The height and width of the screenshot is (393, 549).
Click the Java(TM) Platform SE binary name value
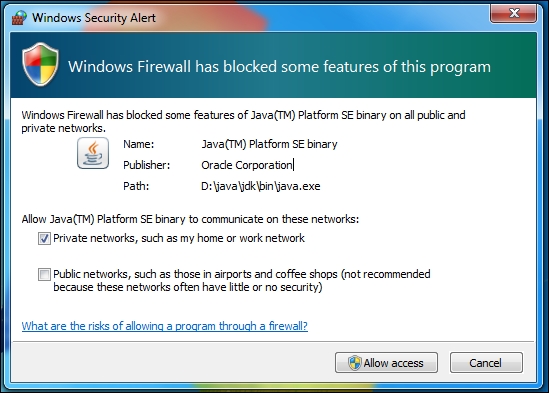[269, 144]
